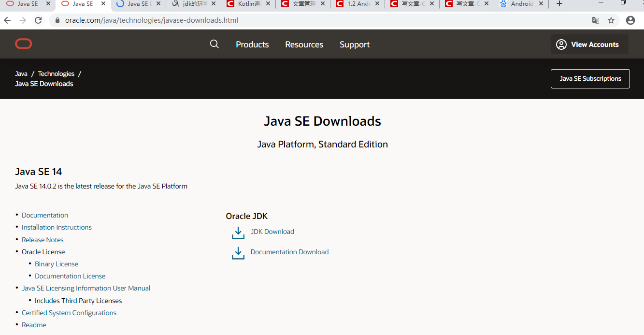Click the address bar padlock icon
The width and height of the screenshot is (644, 335).
tap(57, 20)
